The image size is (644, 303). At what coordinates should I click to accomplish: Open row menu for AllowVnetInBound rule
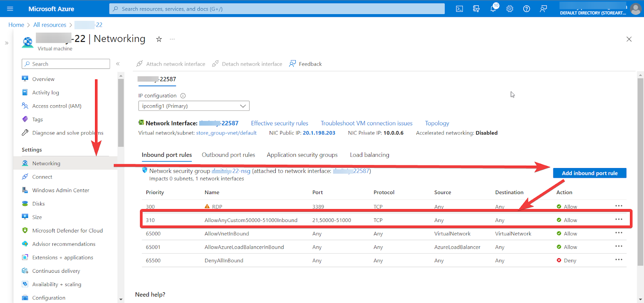coord(619,233)
